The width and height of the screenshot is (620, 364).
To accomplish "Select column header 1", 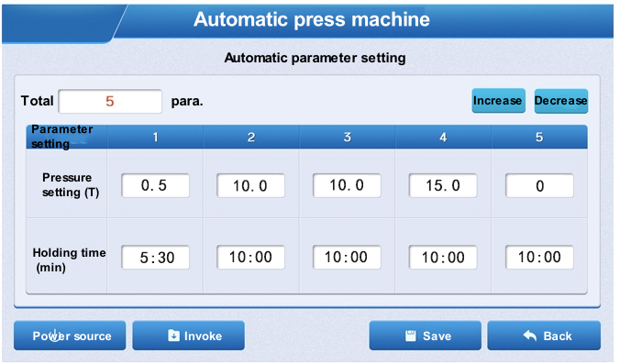I will pyautogui.click(x=155, y=138).
